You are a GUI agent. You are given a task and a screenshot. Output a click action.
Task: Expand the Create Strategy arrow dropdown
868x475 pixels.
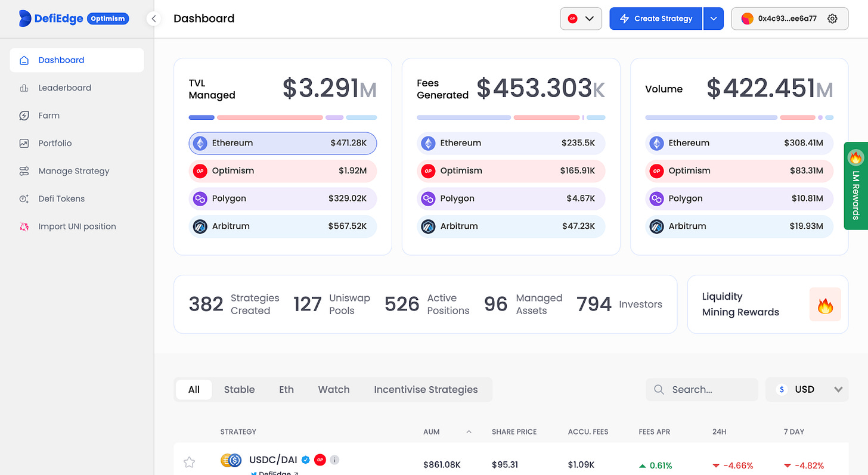(713, 18)
